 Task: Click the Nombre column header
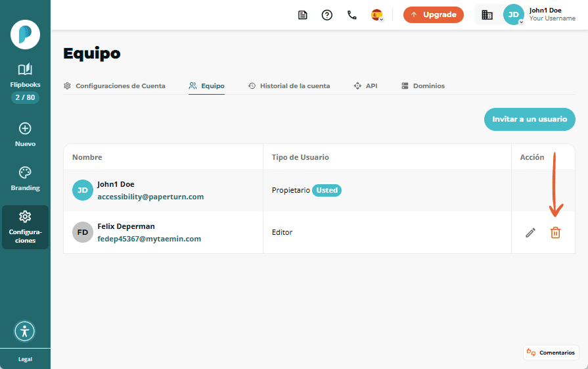(87, 157)
